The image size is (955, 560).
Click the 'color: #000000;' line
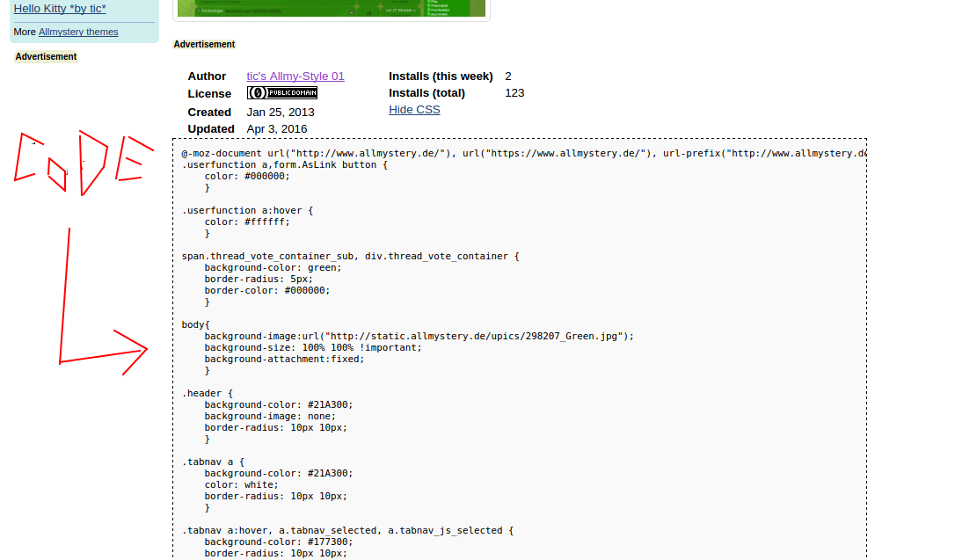coord(247,177)
